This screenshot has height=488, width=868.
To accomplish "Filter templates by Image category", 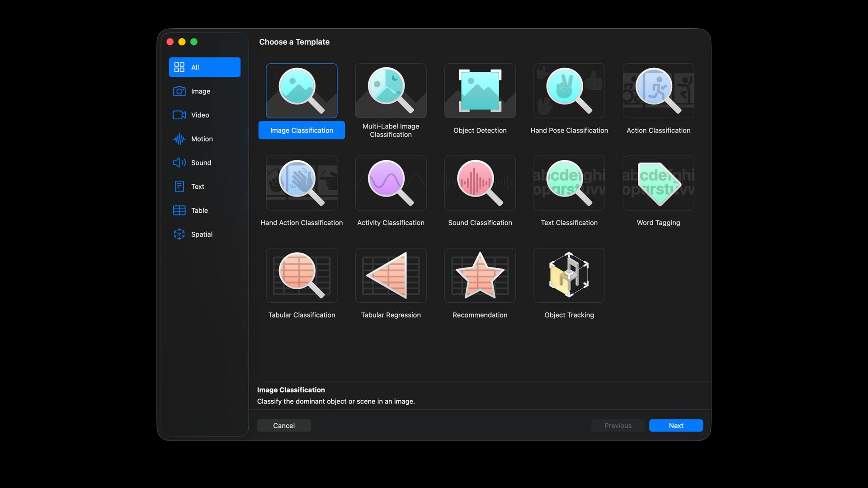I will 200,91.
